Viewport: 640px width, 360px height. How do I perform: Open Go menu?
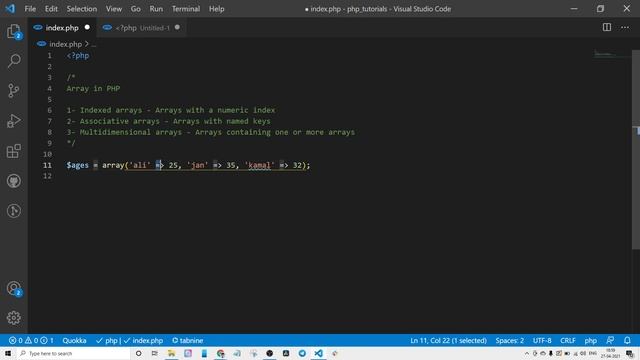tap(136, 9)
